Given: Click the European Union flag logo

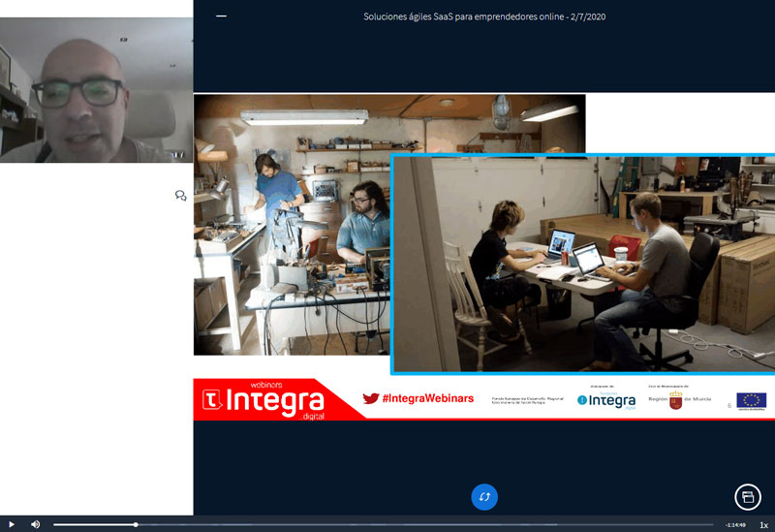Looking at the screenshot, I should (751, 399).
